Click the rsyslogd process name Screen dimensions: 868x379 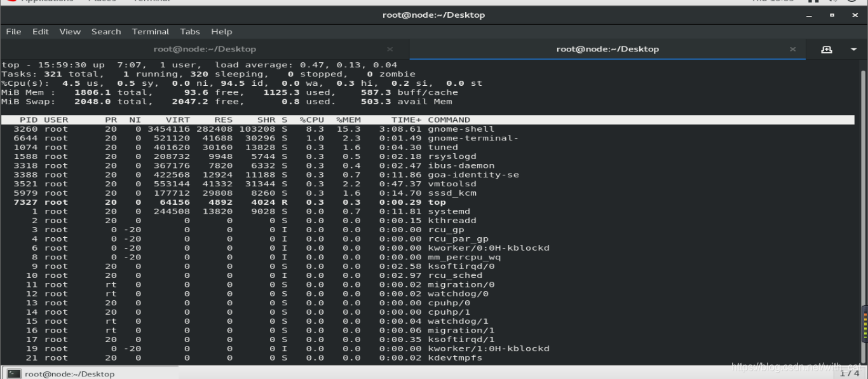[x=452, y=156]
